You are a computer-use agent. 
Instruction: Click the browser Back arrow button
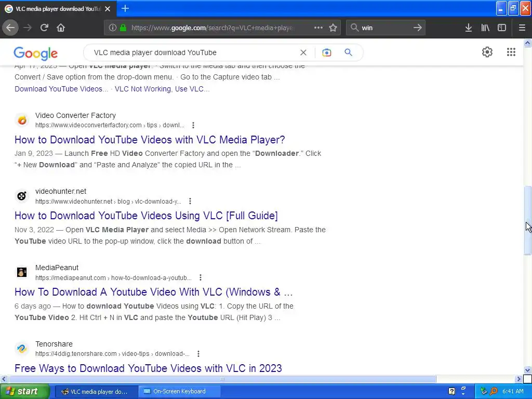pos(10,28)
